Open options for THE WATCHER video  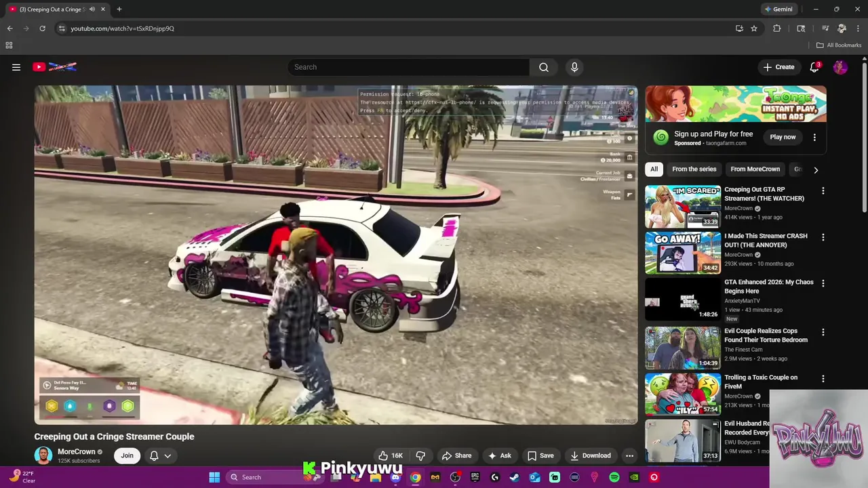[823, 191]
